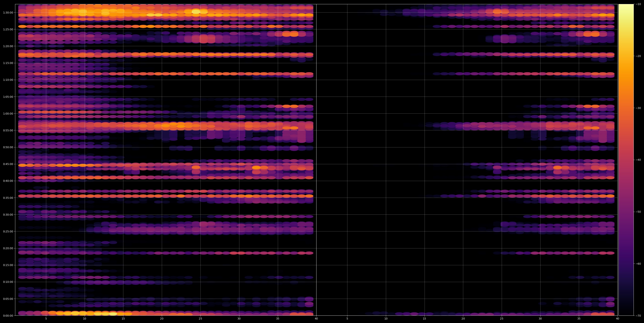Click x-axis label 5 under the left heatmap
Screen dimensions: 644x323
pos(46,319)
